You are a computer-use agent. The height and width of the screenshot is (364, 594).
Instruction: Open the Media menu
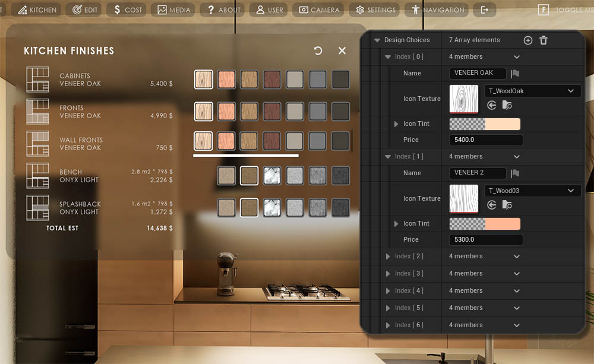pyautogui.click(x=173, y=10)
